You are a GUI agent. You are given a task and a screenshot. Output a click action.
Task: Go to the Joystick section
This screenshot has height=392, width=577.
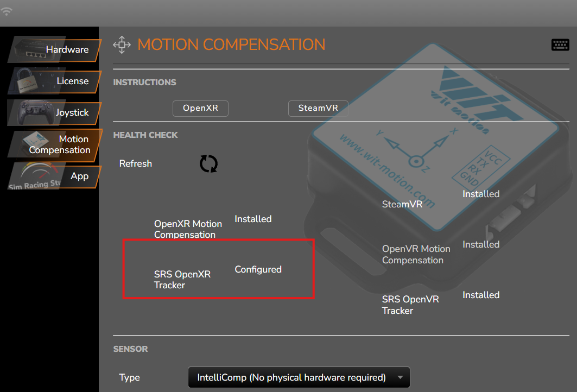54,112
